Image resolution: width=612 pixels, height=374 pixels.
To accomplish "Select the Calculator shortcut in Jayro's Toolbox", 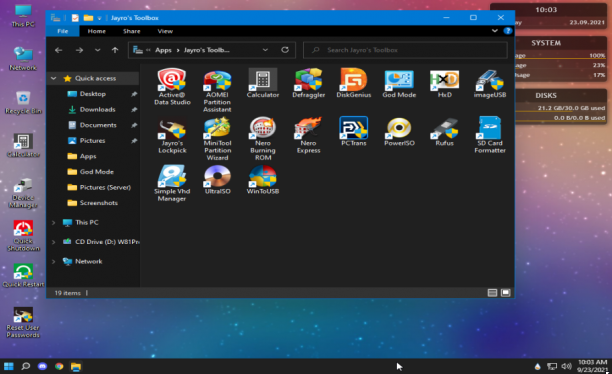I will (263, 83).
